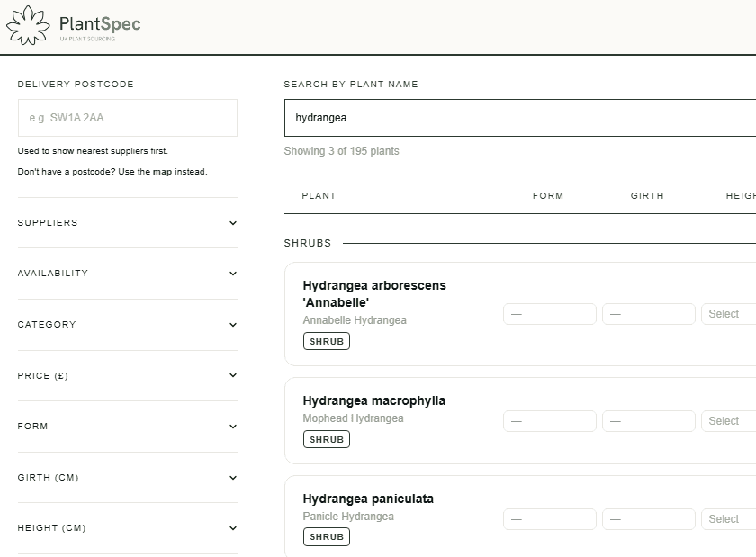Click the SHRUB tag on Panicle Hydrangea
The width and height of the screenshot is (756, 557).
tap(327, 536)
